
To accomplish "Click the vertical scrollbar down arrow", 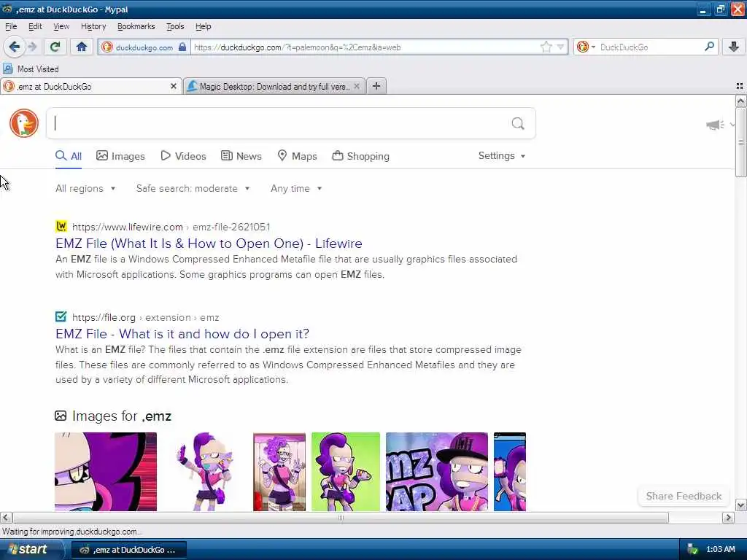I will click(740, 505).
